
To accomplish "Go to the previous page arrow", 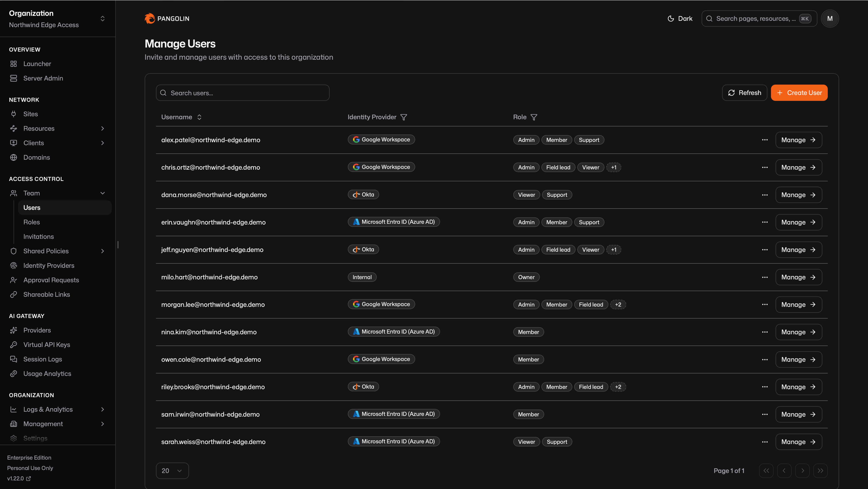I will click(784, 471).
